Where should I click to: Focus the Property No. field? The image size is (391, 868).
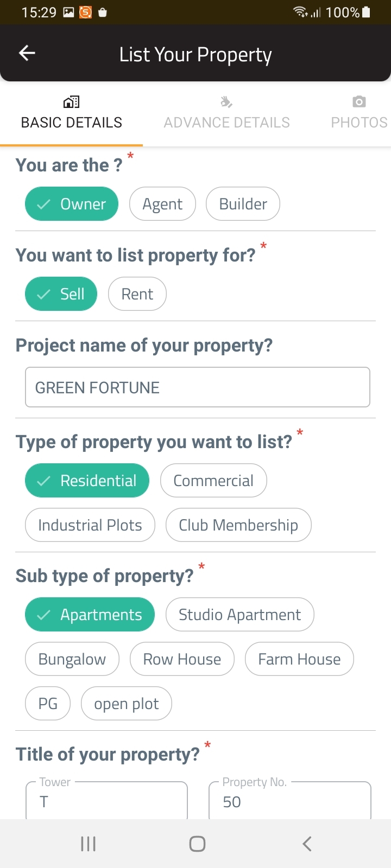[x=290, y=802]
